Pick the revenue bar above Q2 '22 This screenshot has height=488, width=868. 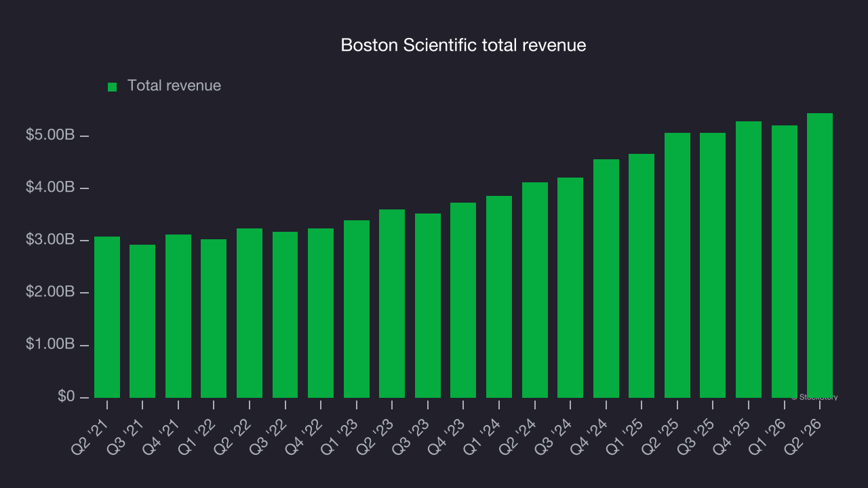[250, 313]
